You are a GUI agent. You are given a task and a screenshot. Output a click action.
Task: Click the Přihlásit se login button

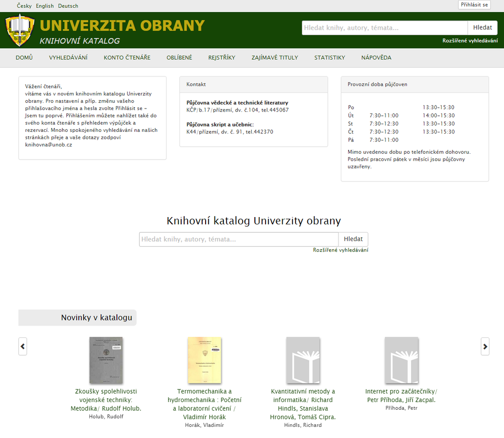[474, 5]
